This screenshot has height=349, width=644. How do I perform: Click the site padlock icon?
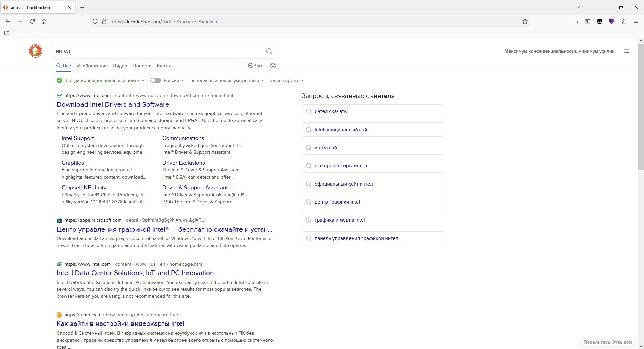click(x=104, y=21)
